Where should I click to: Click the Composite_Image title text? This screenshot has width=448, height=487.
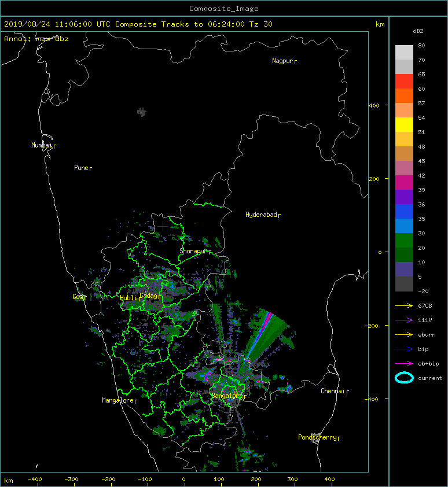click(x=224, y=8)
